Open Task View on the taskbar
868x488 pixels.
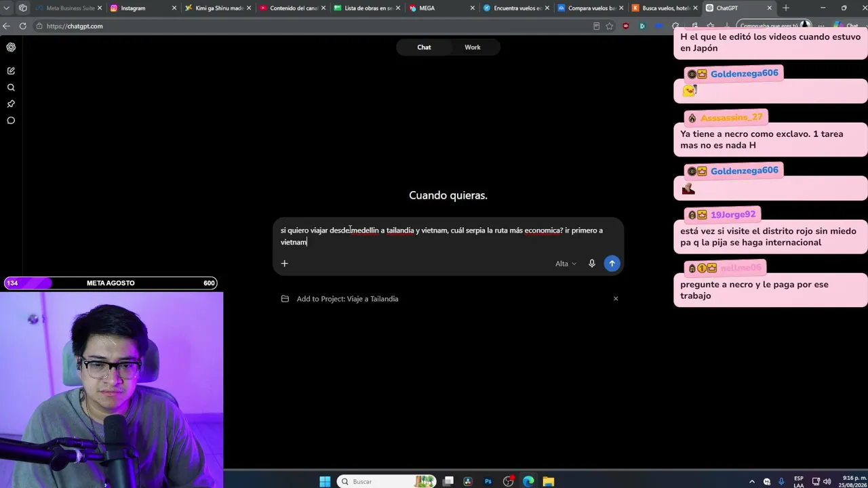click(x=448, y=481)
